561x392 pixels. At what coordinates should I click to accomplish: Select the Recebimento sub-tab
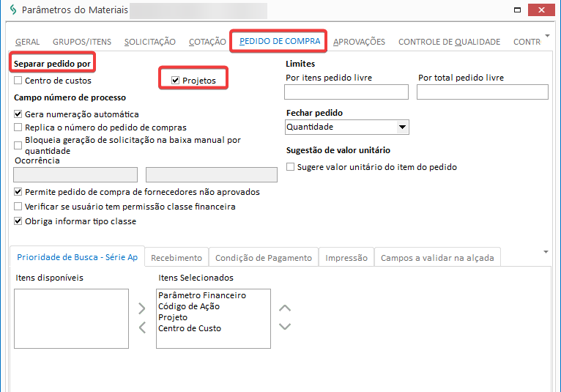coord(177,258)
